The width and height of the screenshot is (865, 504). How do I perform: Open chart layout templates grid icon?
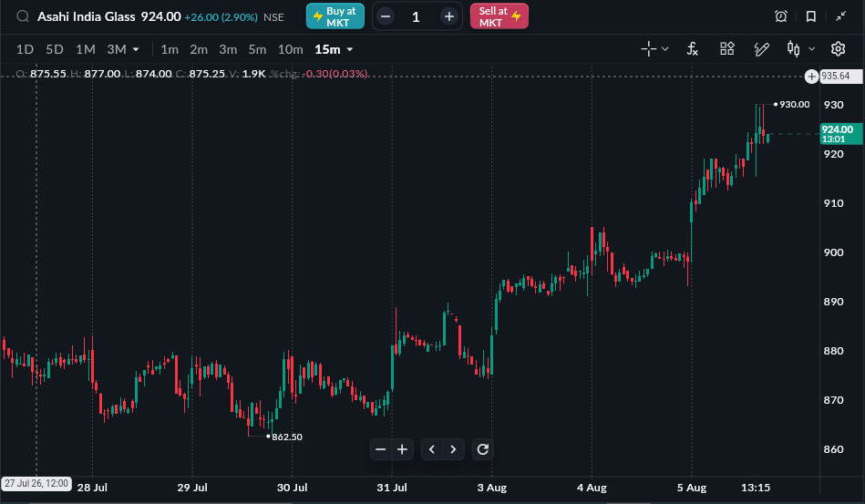pos(727,49)
